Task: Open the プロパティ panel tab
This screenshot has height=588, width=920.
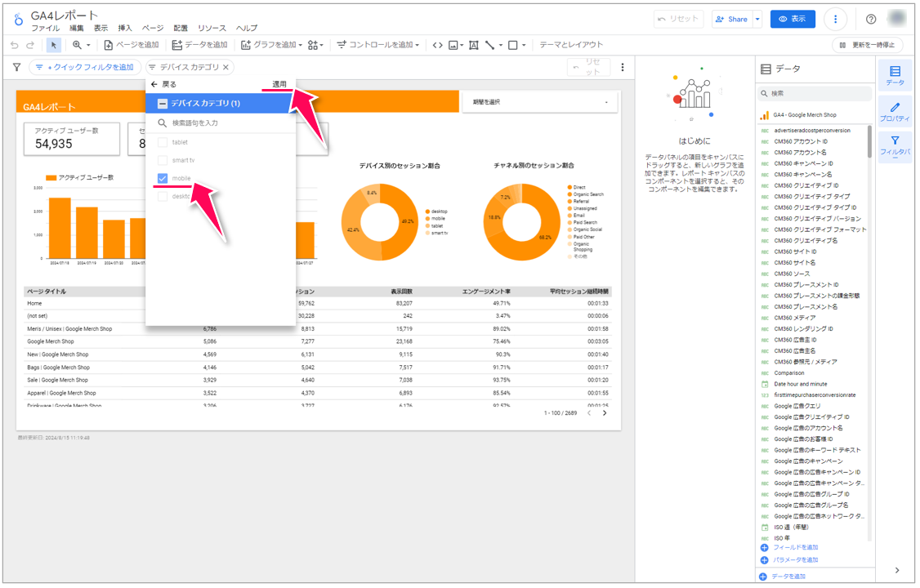Action: (895, 112)
